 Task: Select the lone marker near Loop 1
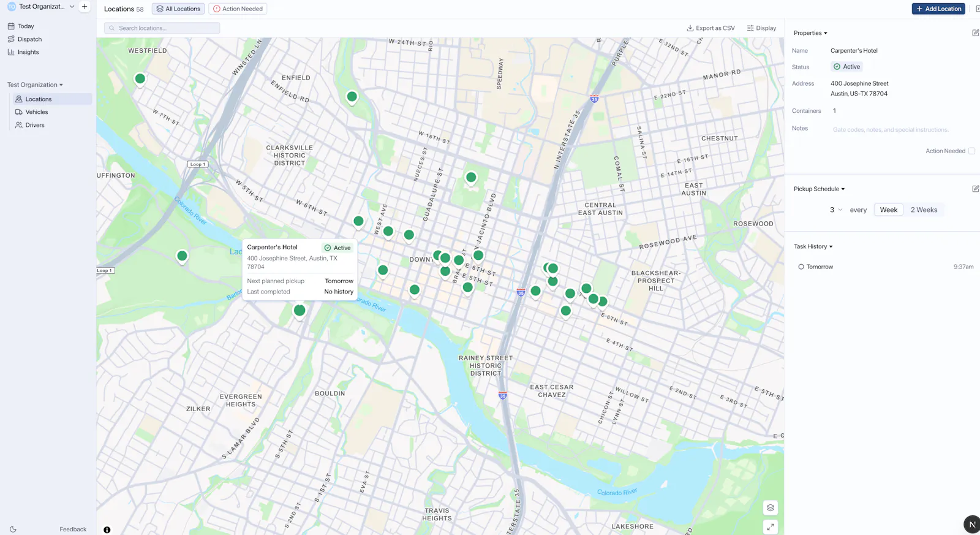point(182,256)
